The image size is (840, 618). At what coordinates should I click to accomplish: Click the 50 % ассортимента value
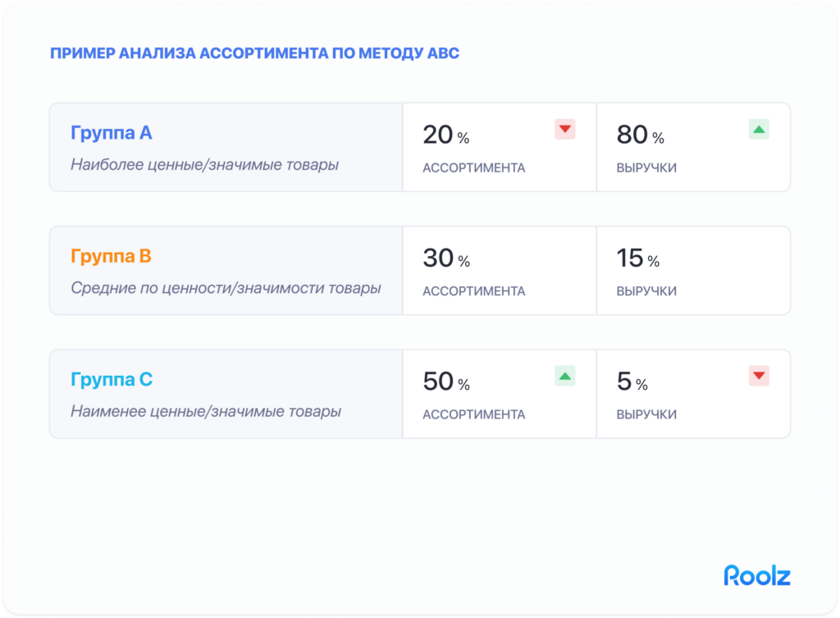pos(446,382)
